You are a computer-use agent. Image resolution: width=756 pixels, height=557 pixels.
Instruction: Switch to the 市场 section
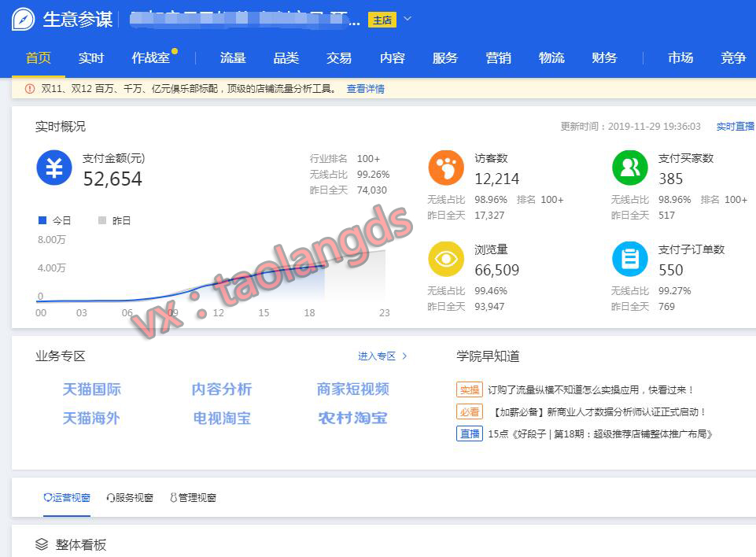[680, 58]
